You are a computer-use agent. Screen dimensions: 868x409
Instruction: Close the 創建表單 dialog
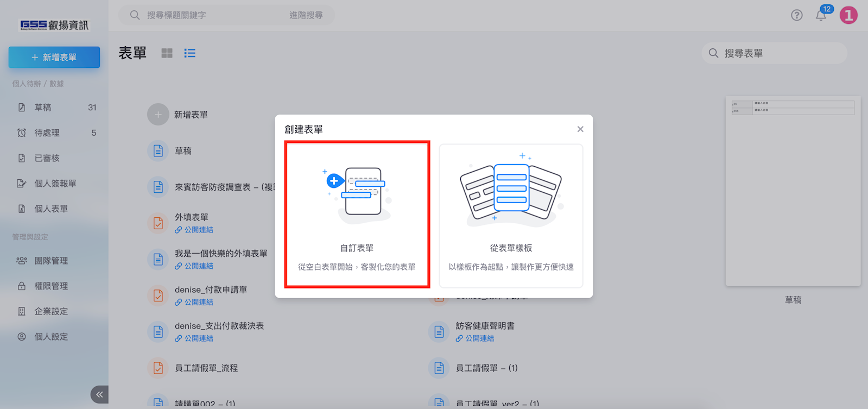[x=580, y=129]
